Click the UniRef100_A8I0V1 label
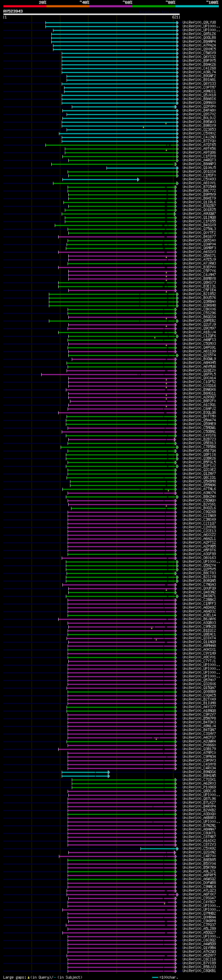 coord(199,183)
